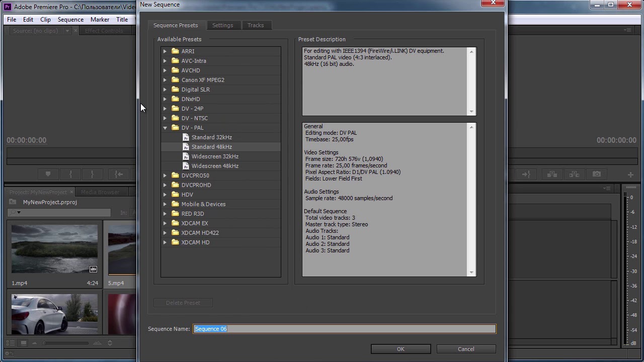The image size is (644, 362).
Task: Open the File menu
Action: [x=12, y=20]
